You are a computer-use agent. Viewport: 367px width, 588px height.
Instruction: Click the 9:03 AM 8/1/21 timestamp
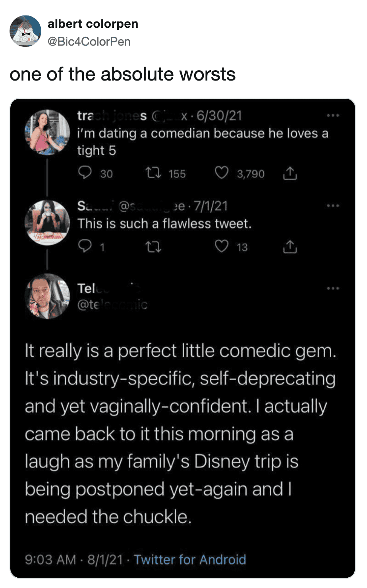(74, 559)
